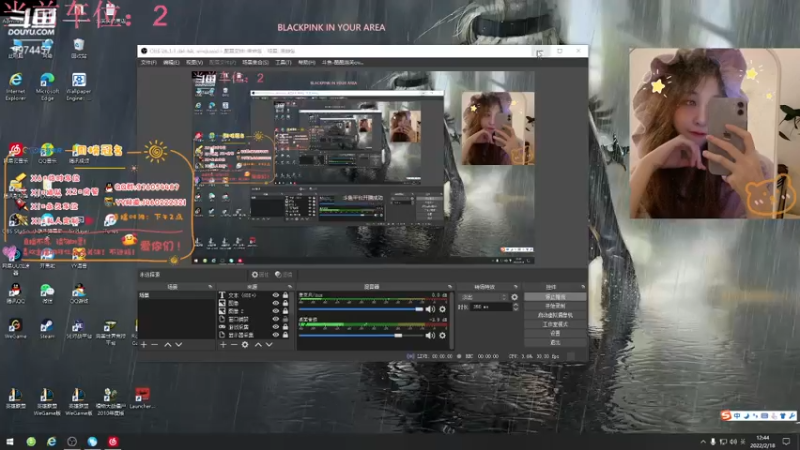Open the Recycle Bin desktop icon

coord(78,49)
